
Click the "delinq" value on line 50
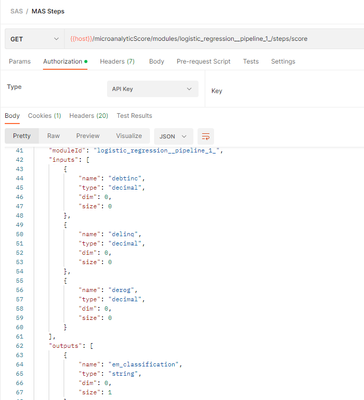tap(123, 234)
